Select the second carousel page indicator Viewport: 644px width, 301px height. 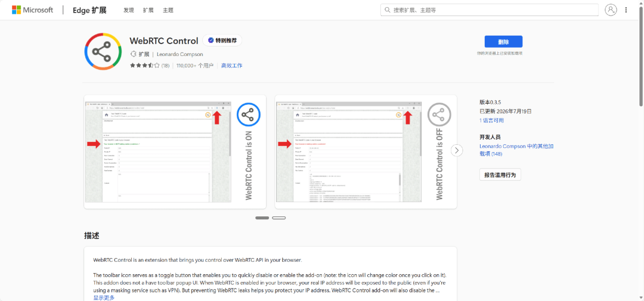[x=279, y=218]
